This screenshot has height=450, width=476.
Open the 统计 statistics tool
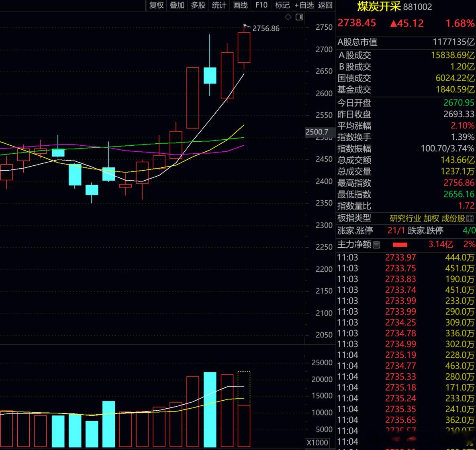pyautogui.click(x=219, y=5)
